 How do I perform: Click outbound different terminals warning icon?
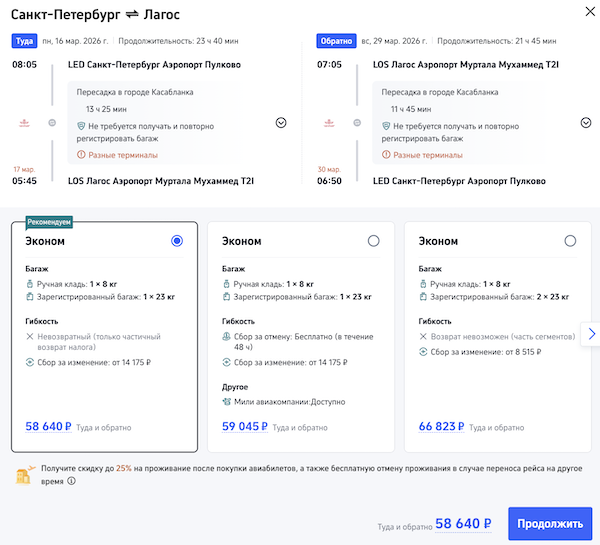click(x=82, y=155)
